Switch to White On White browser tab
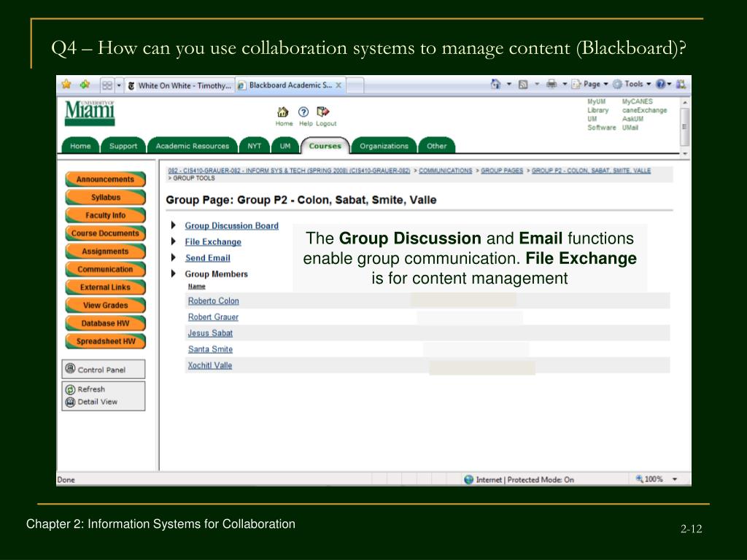747x560 pixels. pyautogui.click(x=179, y=86)
